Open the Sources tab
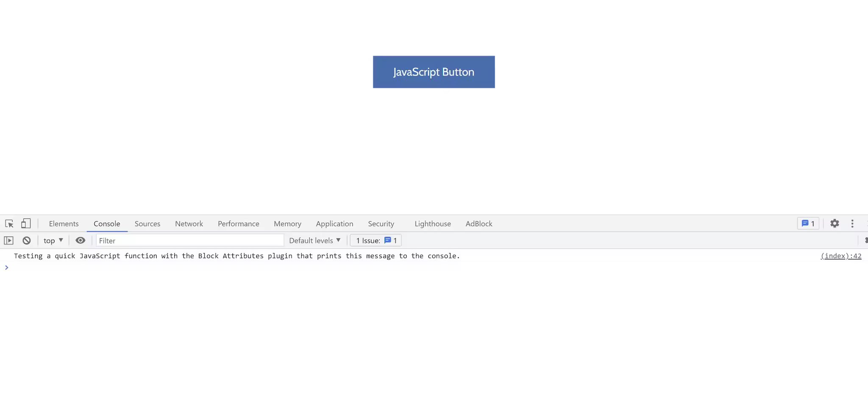 pos(147,224)
